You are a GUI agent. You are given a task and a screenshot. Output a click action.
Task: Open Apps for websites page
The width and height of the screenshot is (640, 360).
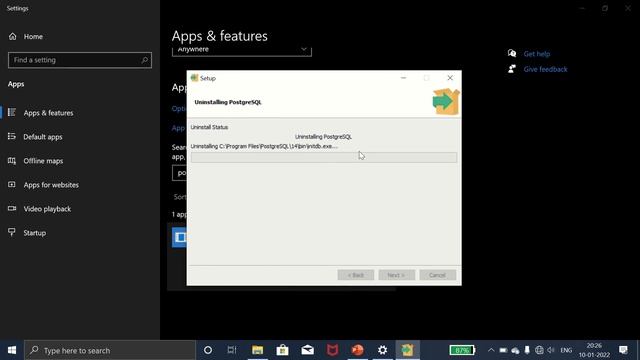pyautogui.click(x=51, y=185)
